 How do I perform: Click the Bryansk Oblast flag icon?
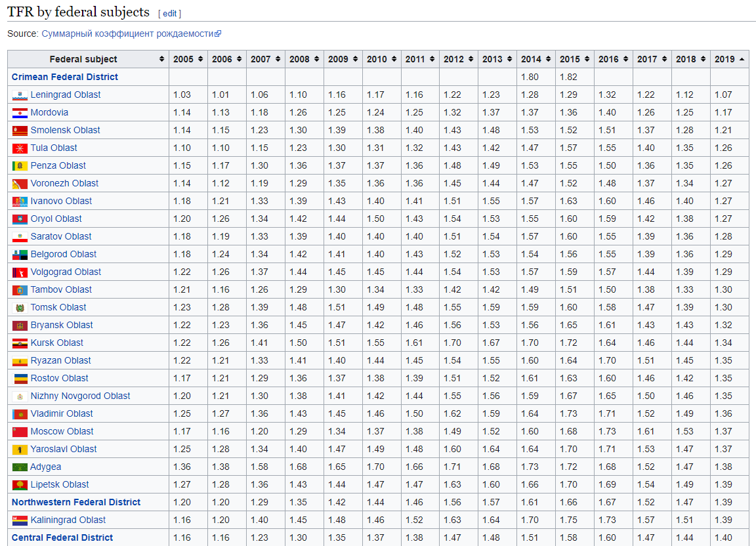point(20,325)
